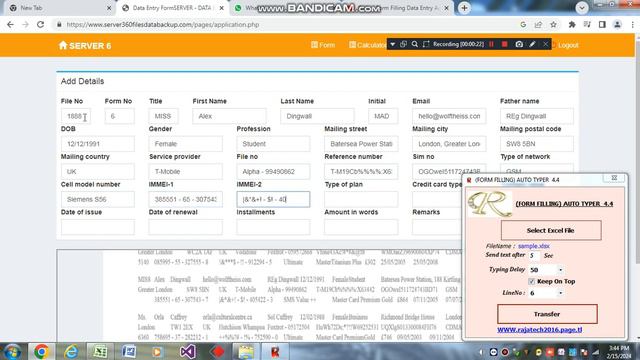The width and height of the screenshot is (640, 360).
Task: Click the Google icon in the address bar
Action: [x=523, y=24]
